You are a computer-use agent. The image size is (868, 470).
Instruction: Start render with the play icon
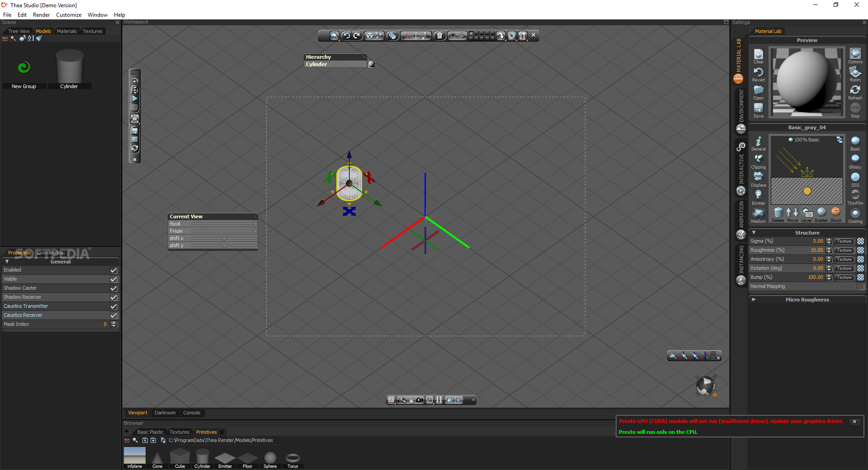pos(135,99)
